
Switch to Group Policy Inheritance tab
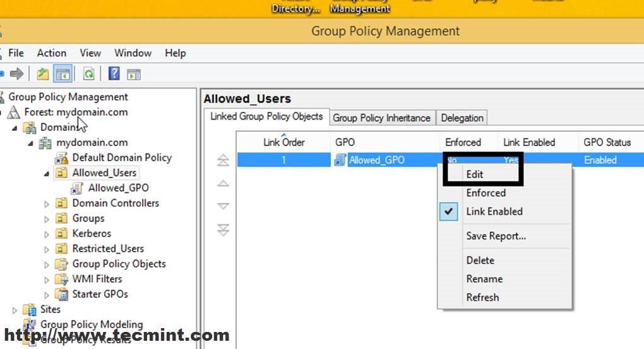[x=381, y=118]
